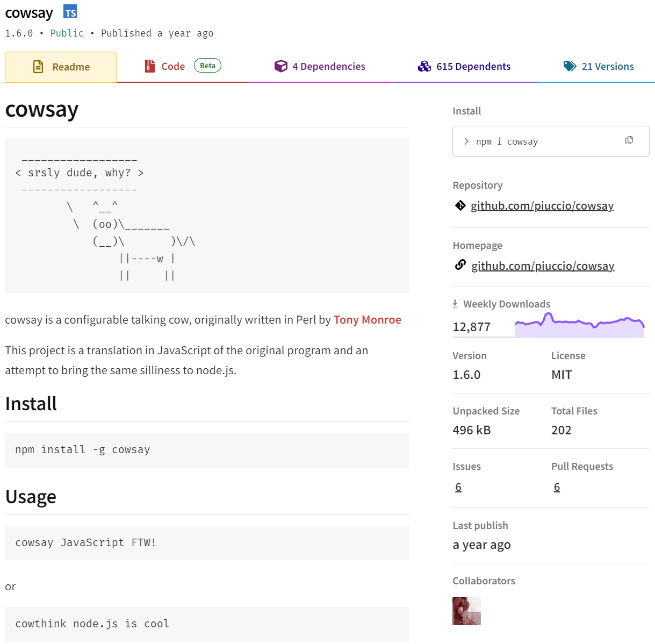
Task: Click the TypeScript TS badge icon
Action: (70, 12)
